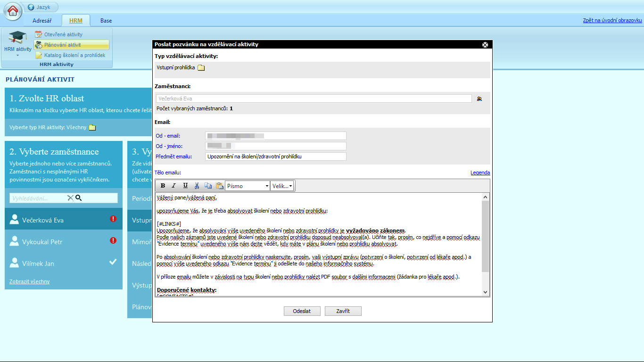Click the Od - jméno label
644x362 pixels.
click(169, 146)
